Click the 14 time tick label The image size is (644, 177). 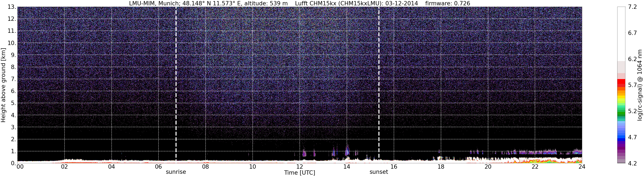(347, 167)
